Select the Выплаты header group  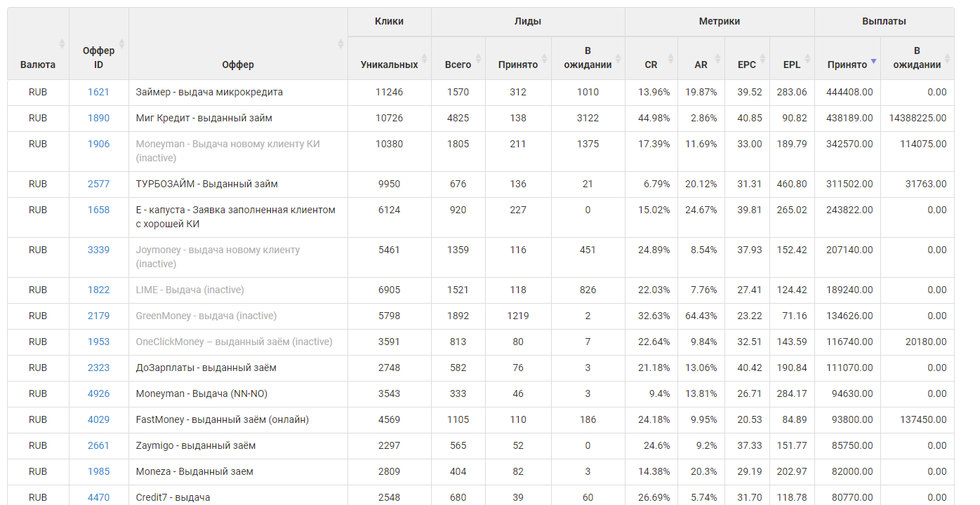pos(884,22)
